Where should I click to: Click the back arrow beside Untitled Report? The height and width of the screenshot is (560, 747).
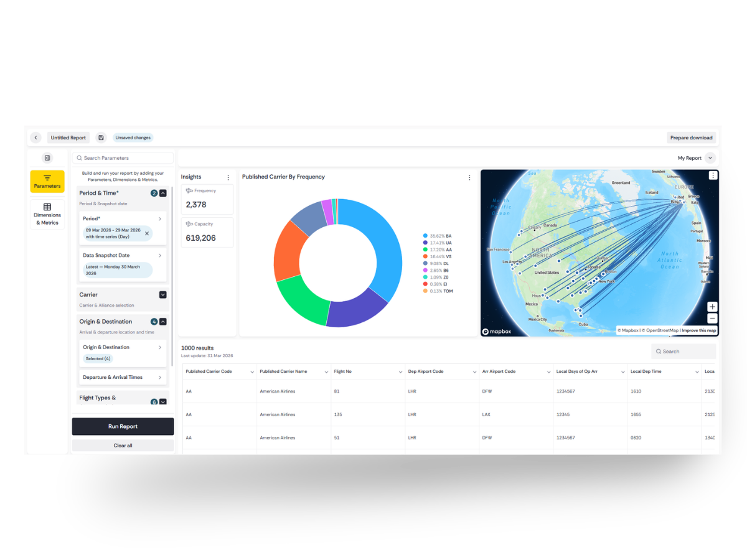[x=35, y=138]
